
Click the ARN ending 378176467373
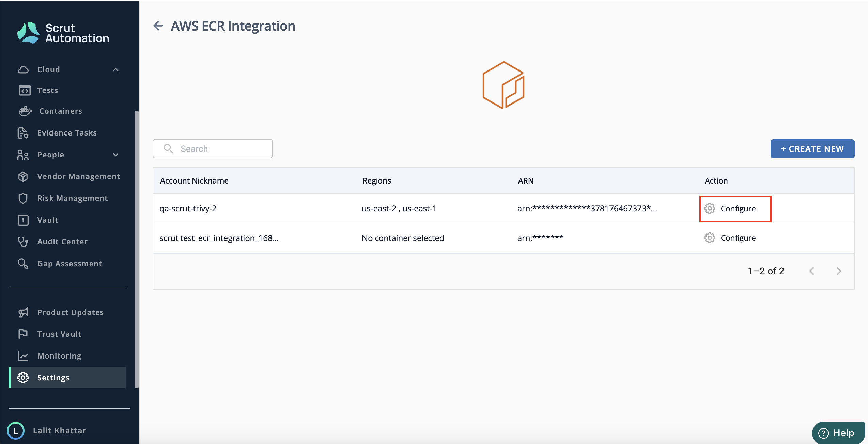[587, 208]
